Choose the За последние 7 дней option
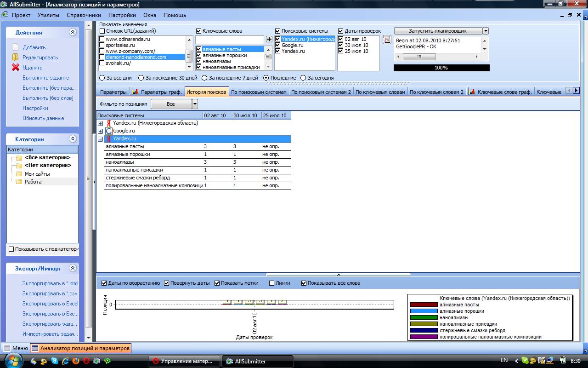The width and height of the screenshot is (588, 368). coord(205,78)
